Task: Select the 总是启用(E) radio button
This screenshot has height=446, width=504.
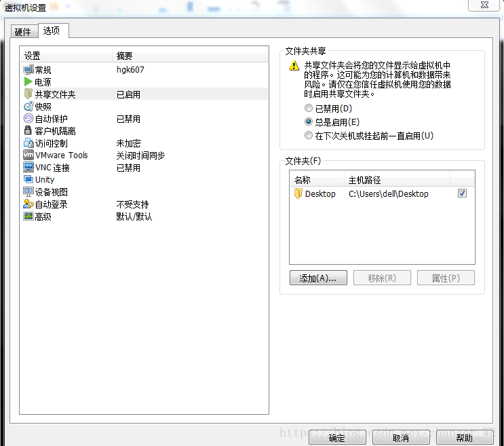Action: pyautogui.click(x=308, y=122)
